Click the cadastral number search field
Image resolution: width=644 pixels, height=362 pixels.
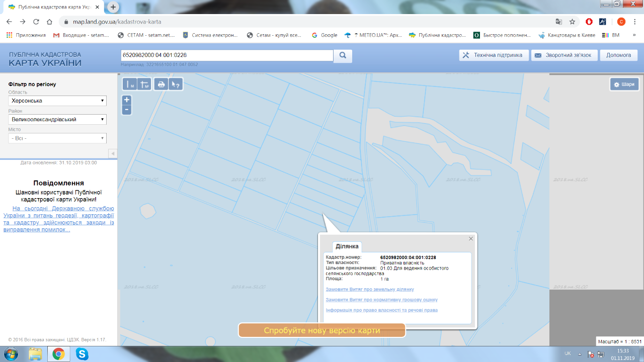tap(227, 55)
